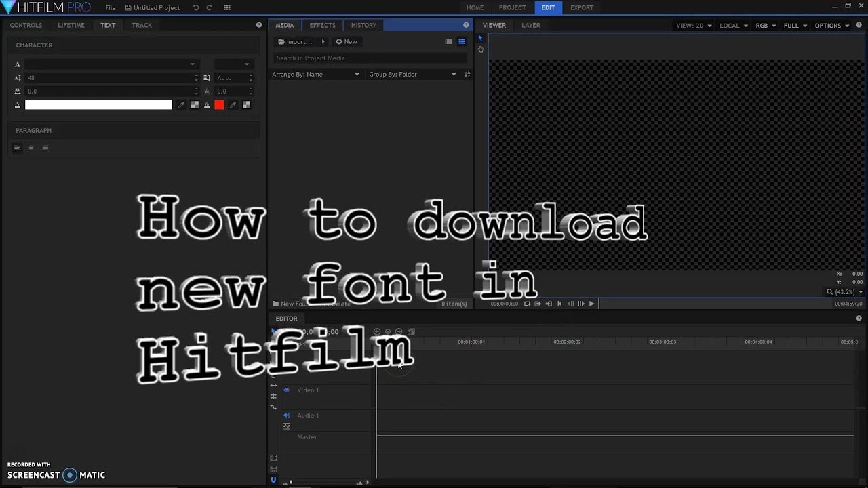Click the slide tool icon in editor
This screenshot has width=868, height=488.
(273, 385)
